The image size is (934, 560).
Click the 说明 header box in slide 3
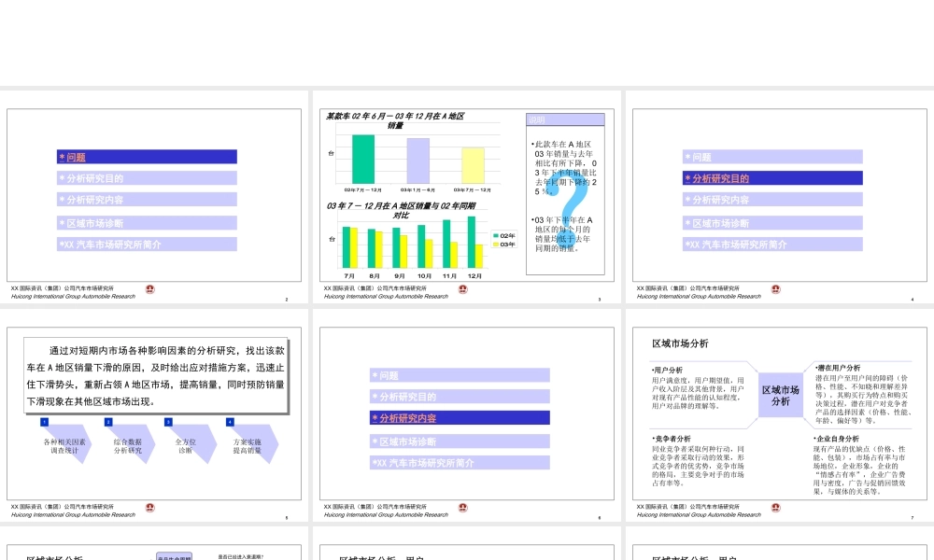pyautogui.click(x=565, y=119)
